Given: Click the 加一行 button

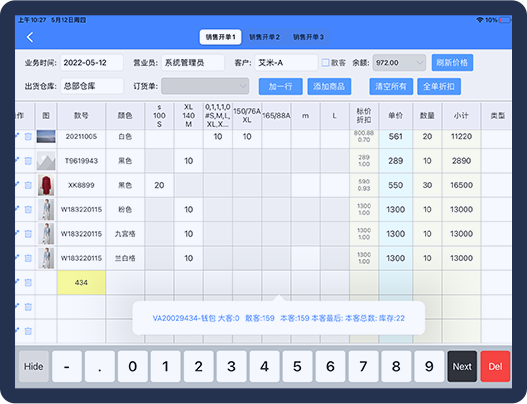Looking at the screenshot, I should pyautogui.click(x=280, y=86).
